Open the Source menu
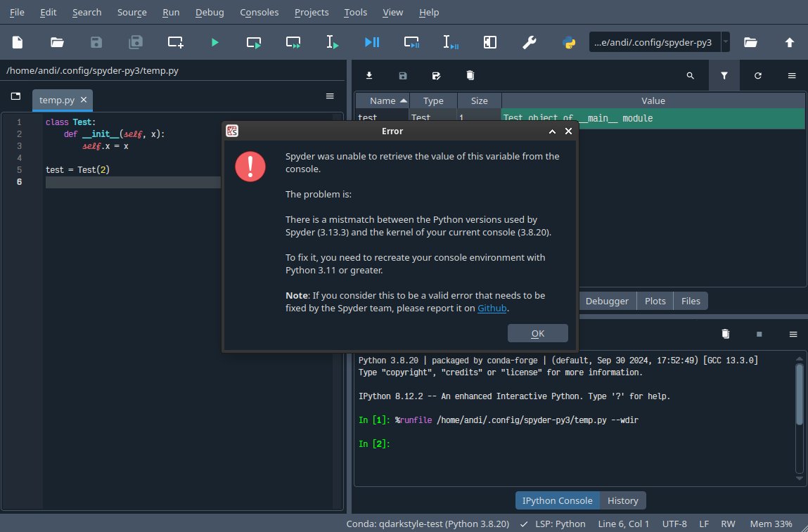Viewport: 808px width, 532px height. (132, 13)
